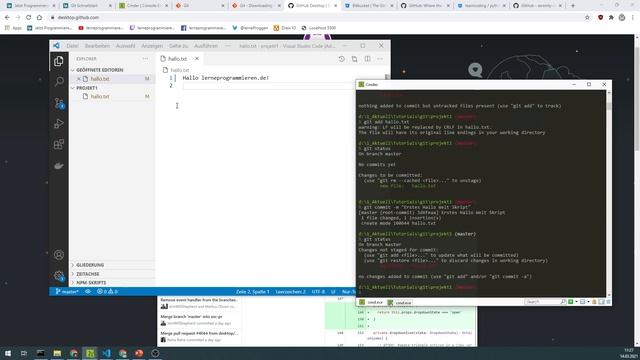Image resolution: width=640 pixels, height=360 pixels.
Task: Open the Accounts icon in VS Code activity bar
Action: click(59, 255)
